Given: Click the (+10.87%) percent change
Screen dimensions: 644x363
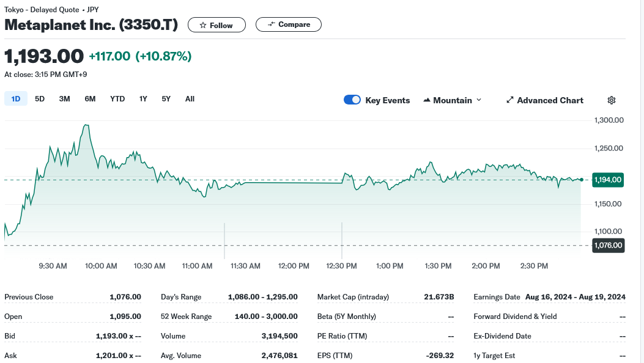Looking at the screenshot, I should [x=163, y=56].
